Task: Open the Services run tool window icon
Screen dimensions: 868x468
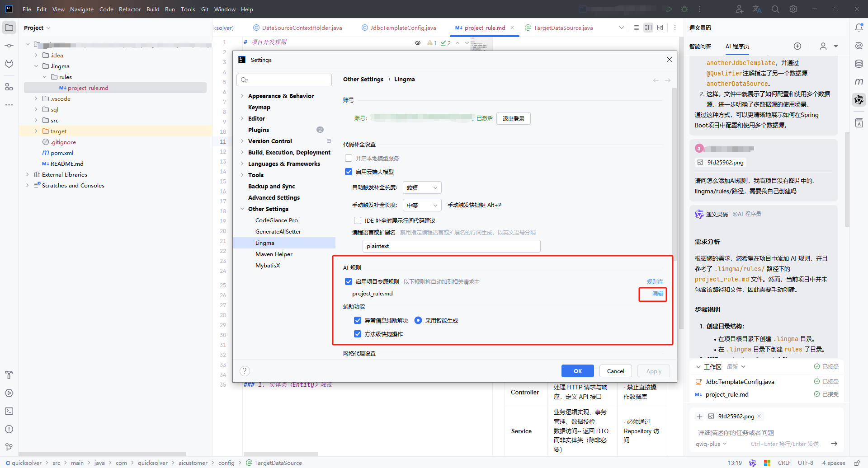Action: click(9, 393)
